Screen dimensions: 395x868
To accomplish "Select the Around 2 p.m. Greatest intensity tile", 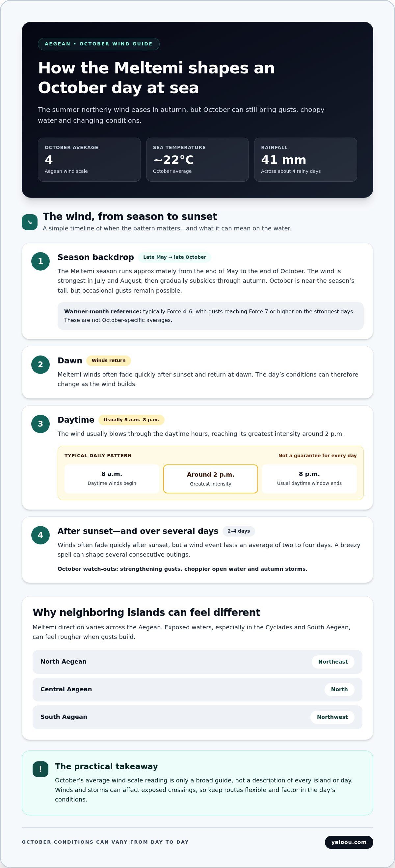I will (211, 479).
